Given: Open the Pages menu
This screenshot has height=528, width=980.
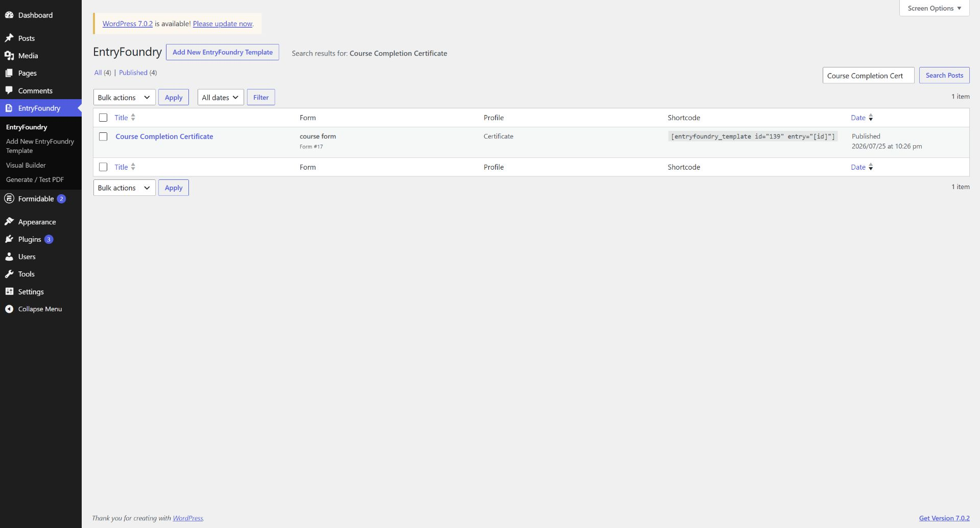Looking at the screenshot, I should click(28, 73).
